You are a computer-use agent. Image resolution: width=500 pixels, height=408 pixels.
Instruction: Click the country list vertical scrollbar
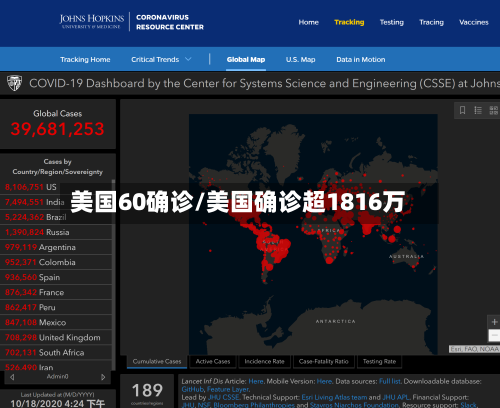pos(113,275)
